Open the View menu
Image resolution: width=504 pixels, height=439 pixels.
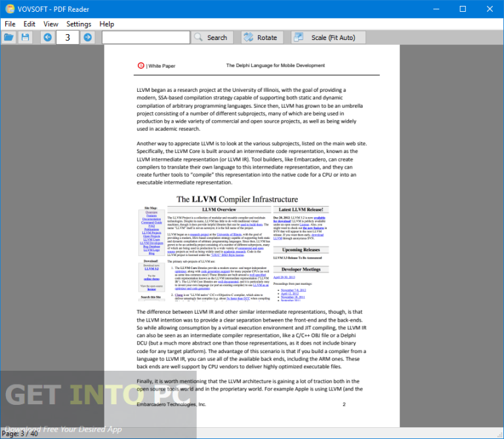[51, 24]
